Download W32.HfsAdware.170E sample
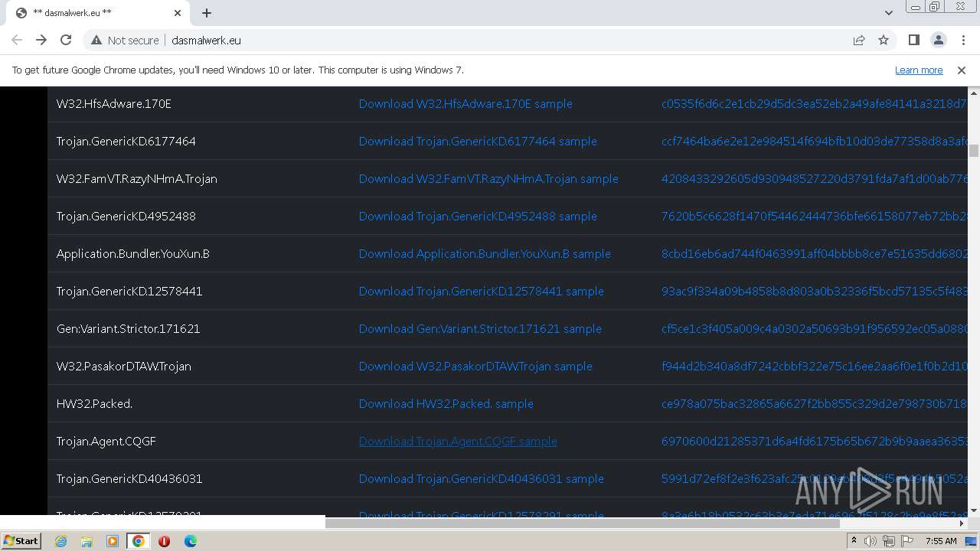 click(465, 103)
